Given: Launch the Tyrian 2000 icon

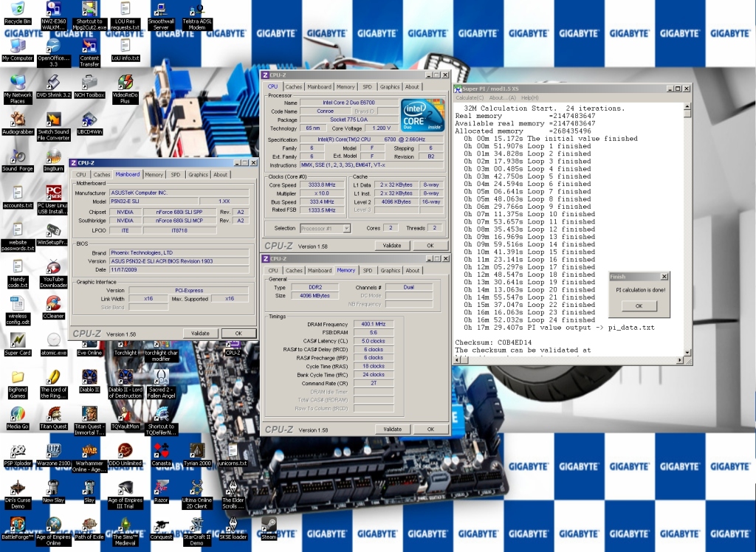Looking at the screenshot, I should (x=196, y=455).
